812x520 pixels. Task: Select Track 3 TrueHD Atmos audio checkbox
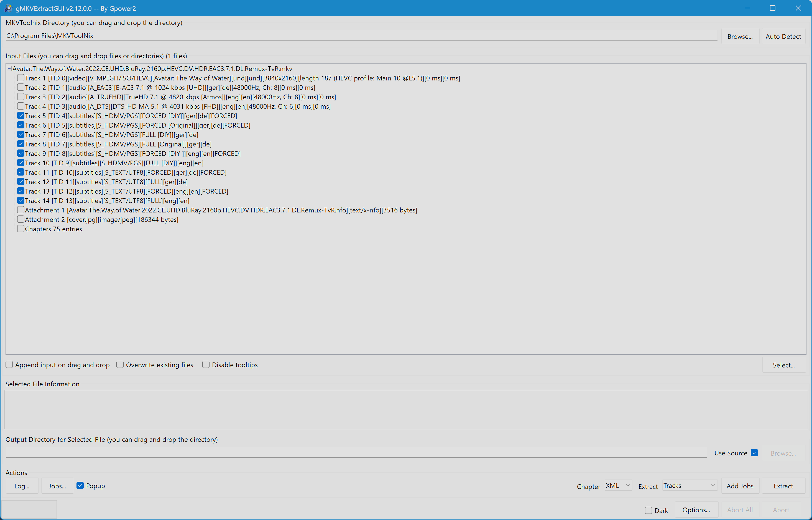pyautogui.click(x=21, y=97)
